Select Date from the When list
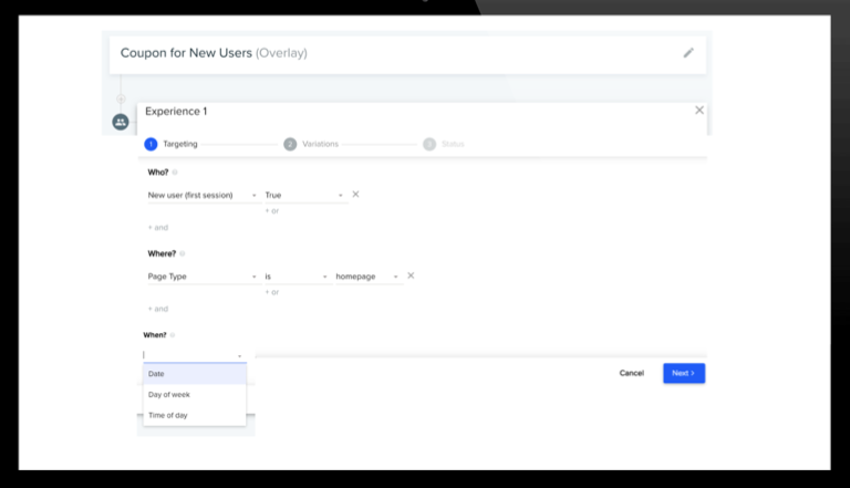The height and width of the screenshot is (488, 850). tap(194, 374)
